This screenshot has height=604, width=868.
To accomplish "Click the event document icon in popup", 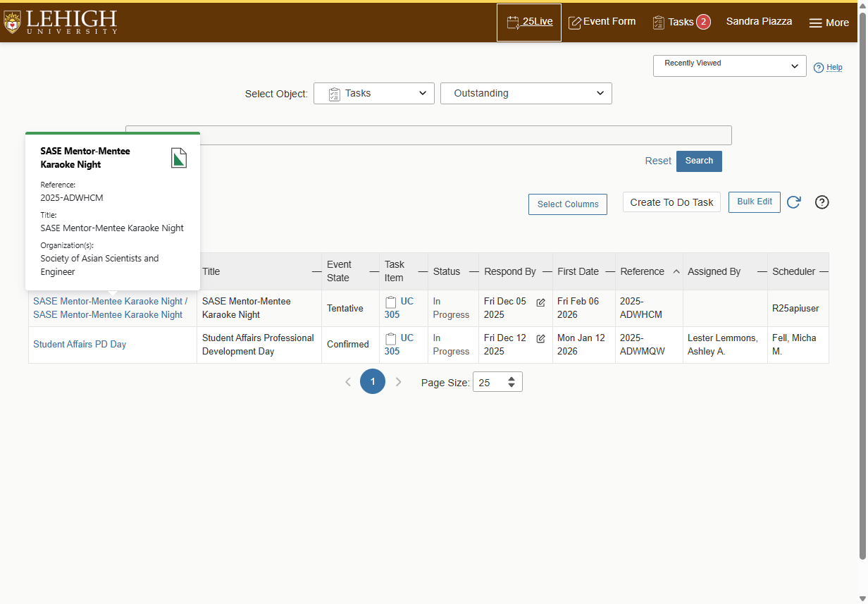I will (x=179, y=158).
